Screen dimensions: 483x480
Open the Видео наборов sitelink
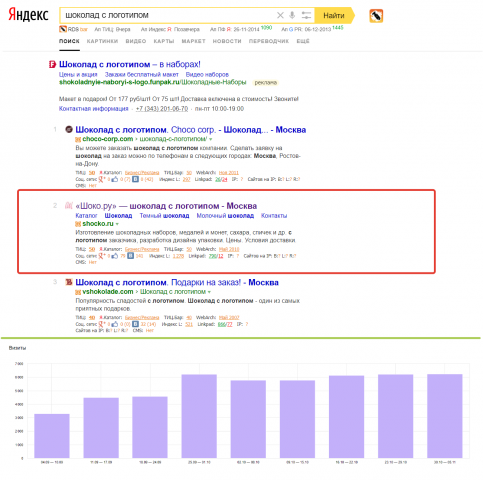point(207,74)
